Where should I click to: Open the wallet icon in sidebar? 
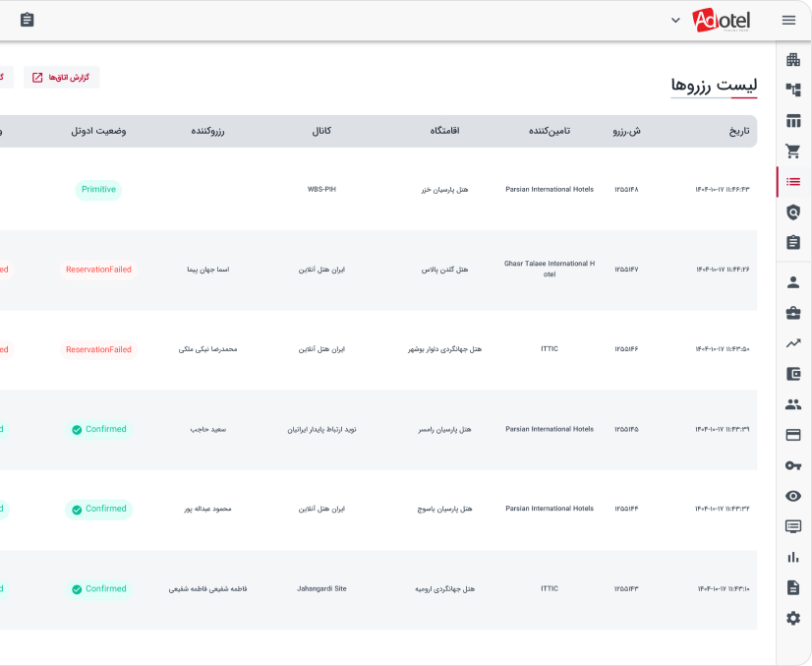click(x=793, y=374)
